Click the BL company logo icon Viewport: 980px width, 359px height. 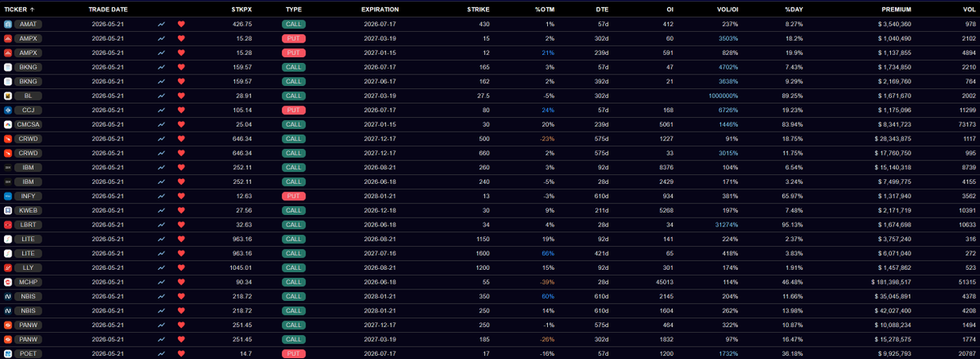tap(7, 96)
